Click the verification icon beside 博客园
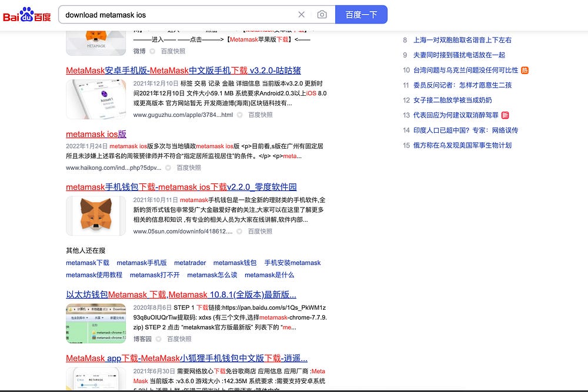 click(158, 339)
